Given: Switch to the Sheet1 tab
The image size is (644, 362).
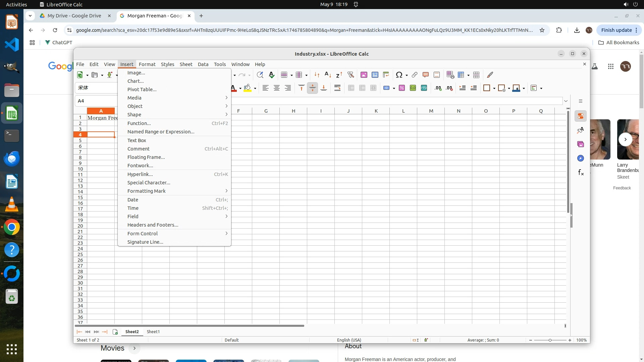Looking at the screenshot, I should pos(153,331).
